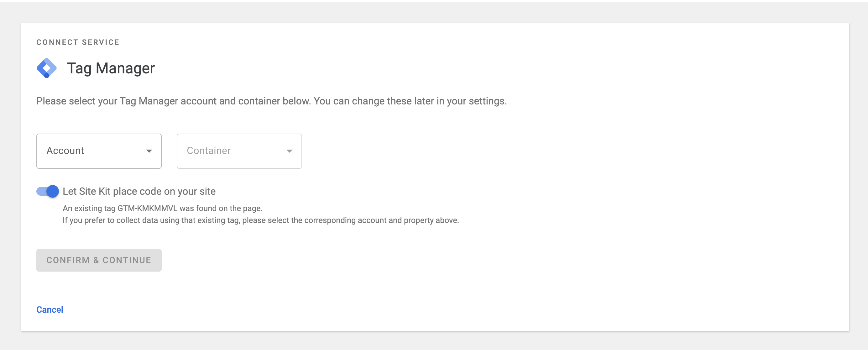Image resolution: width=868 pixels, height=350 pixels.
Task: Click the dropdown arrow inside the Container field
Action: coord(289,152)
